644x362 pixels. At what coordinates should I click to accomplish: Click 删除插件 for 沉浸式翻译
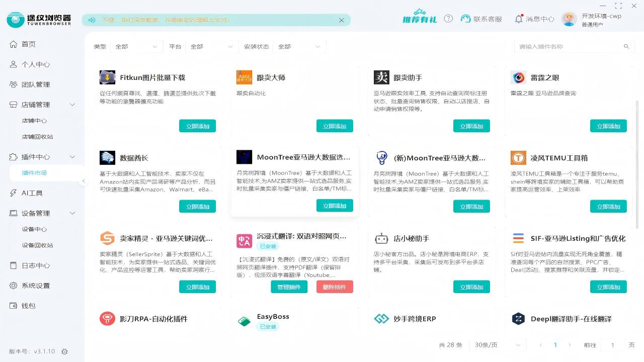coord(335,287)
